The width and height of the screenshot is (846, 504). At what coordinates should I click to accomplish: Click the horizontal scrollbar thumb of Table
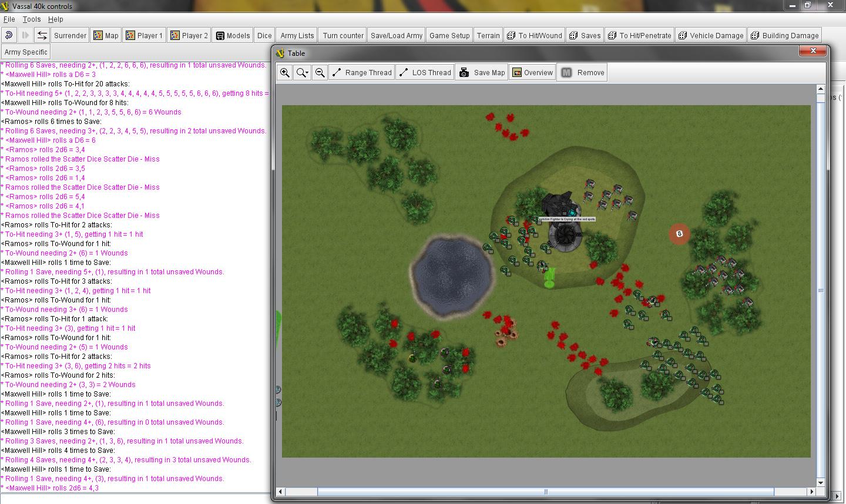click(x=546, y=492)
